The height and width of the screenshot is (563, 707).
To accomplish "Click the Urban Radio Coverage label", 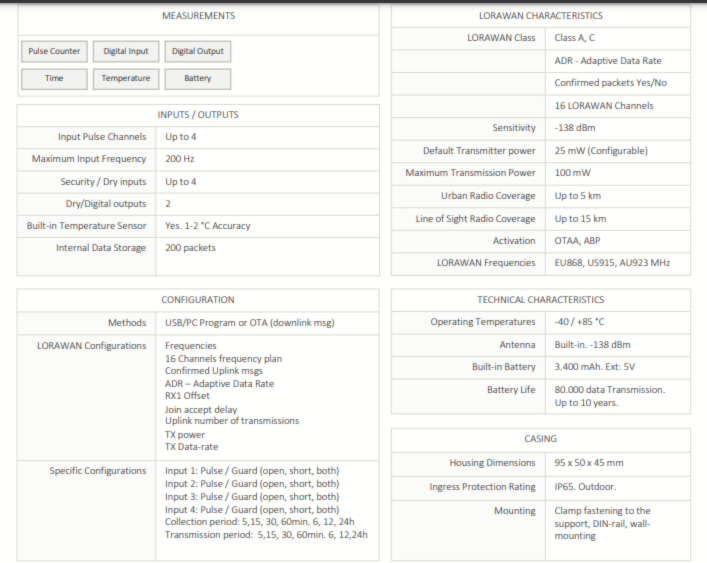I will tap(488, 196).
